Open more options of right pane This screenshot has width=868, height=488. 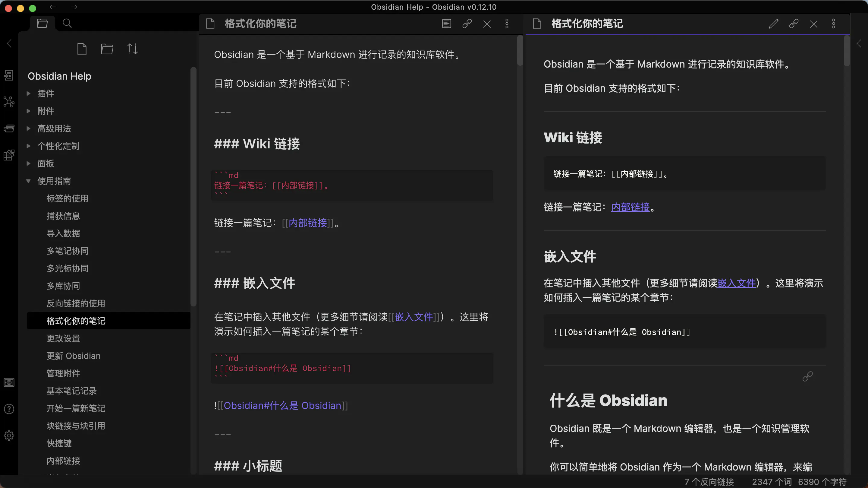pos(834,24)
